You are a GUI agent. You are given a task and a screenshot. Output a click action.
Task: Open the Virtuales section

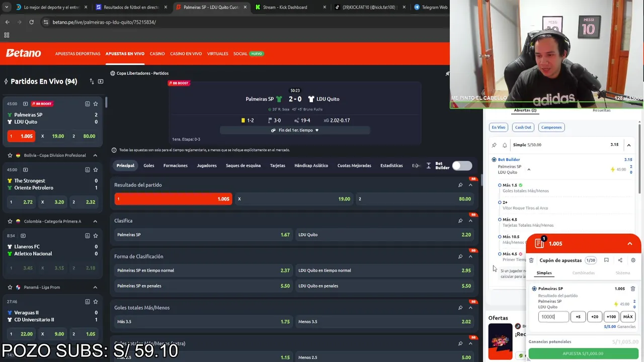coord(217,53)
